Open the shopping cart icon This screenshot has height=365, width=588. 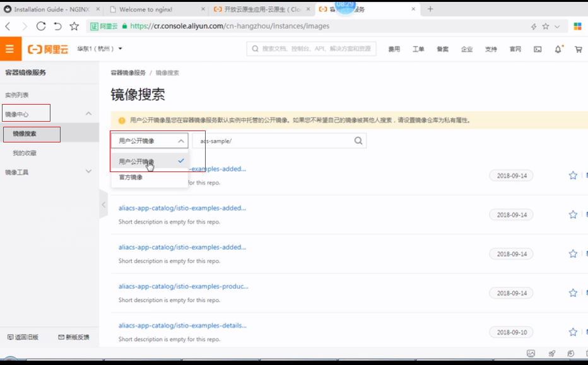[x=579, y=49]
